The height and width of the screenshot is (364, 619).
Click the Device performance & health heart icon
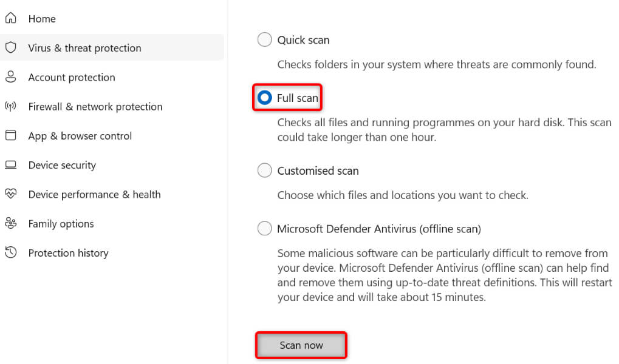[x=10, y=194]
